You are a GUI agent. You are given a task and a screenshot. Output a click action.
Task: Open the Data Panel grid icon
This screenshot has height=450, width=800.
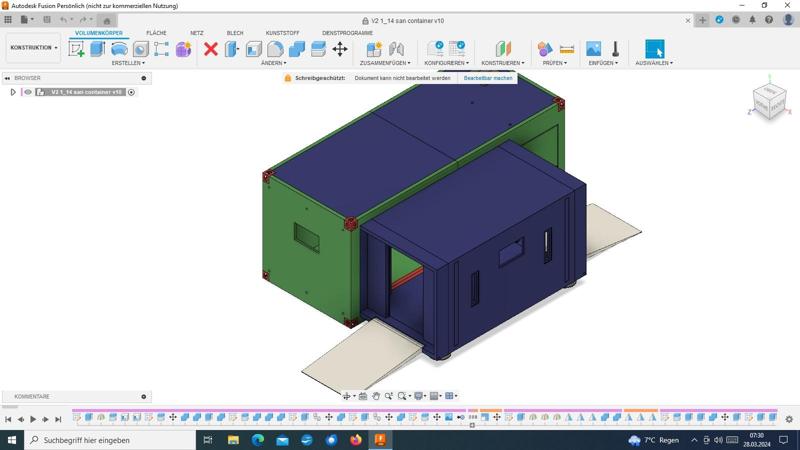(x=8, y=20)
